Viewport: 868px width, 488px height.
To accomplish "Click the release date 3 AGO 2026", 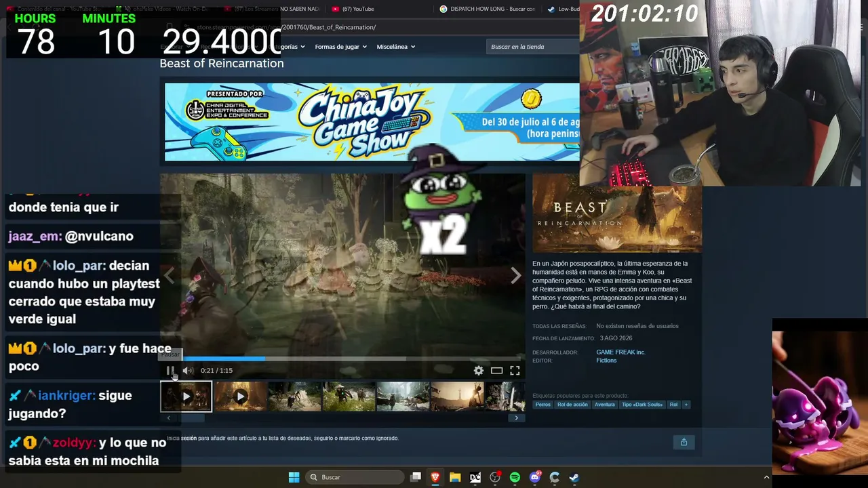I will tap(616, 338).
